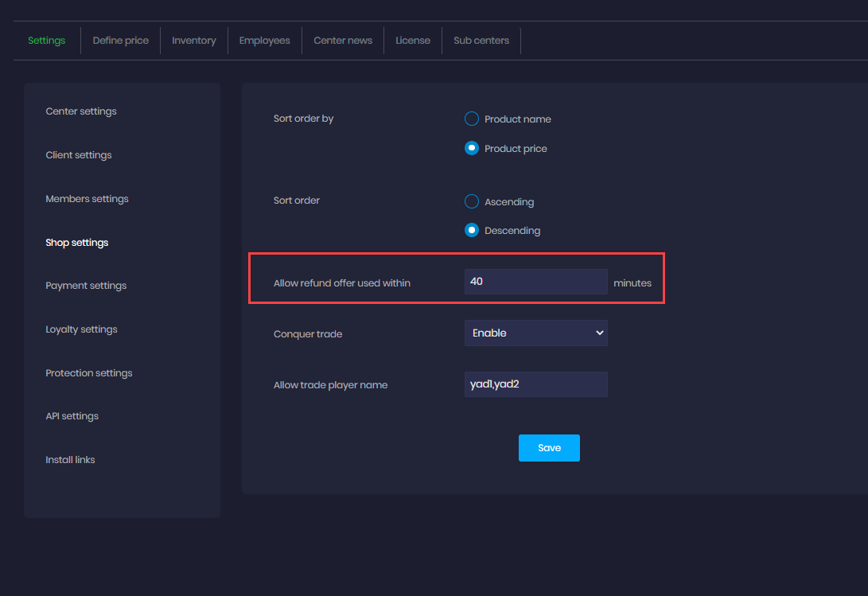Choose Descending sort order
The height and width of the screenshot is (596, 868).
coord(472,230)
